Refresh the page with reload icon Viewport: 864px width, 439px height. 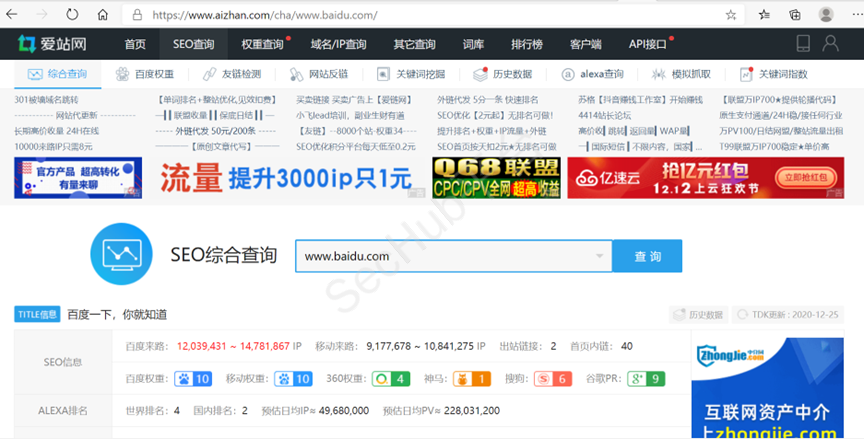pos(73,15)
